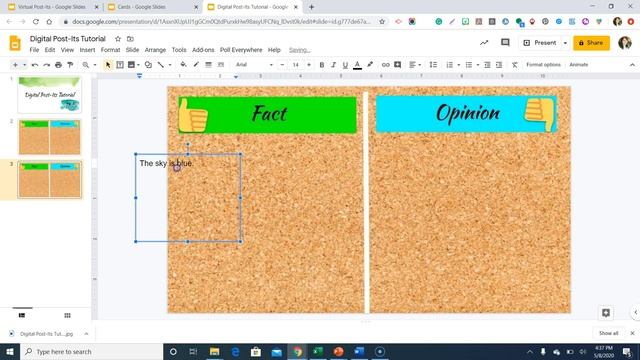Select slide 2 thumbnail in filmstrip
640x360 pixels.
click(49, 137)
